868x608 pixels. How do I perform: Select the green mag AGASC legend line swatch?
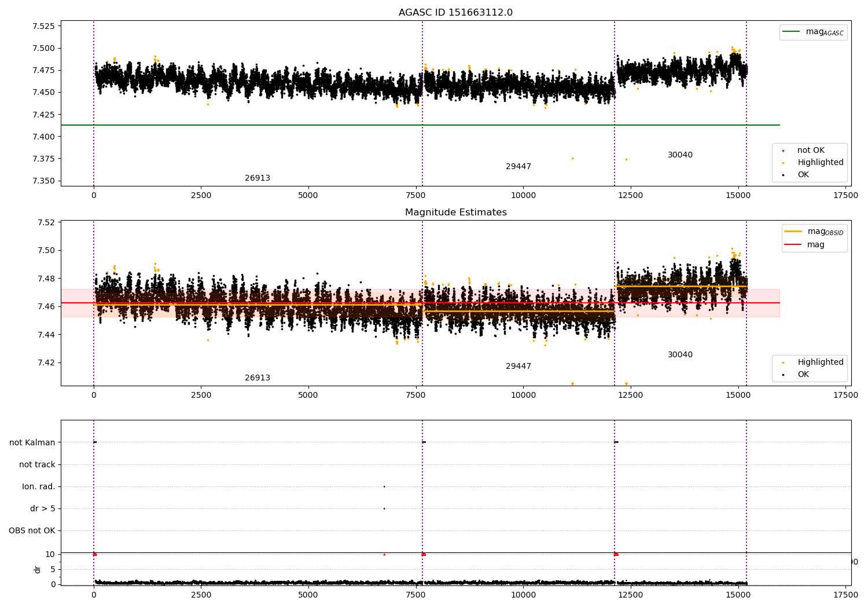tap(791, 32)
